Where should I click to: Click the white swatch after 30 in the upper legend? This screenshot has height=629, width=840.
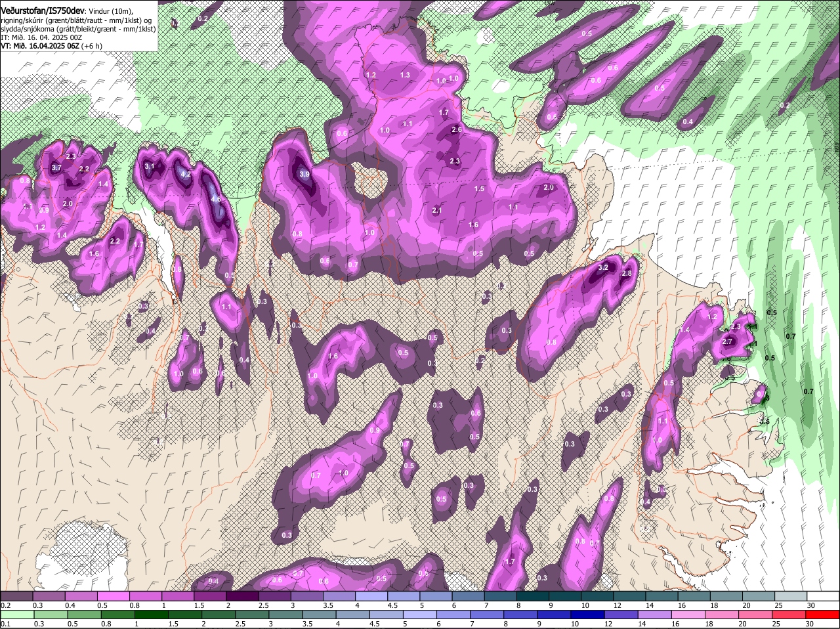[824, 596]
